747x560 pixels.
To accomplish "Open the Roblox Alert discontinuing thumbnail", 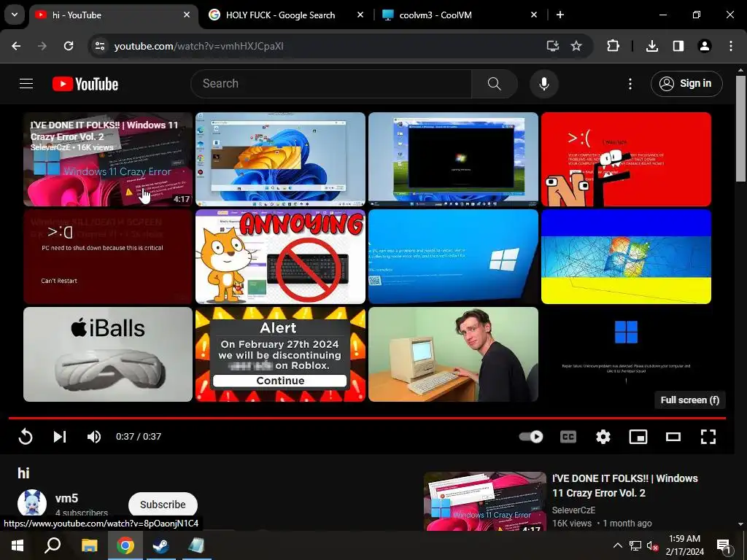I will pyautogui.click(x=280, y=354).
